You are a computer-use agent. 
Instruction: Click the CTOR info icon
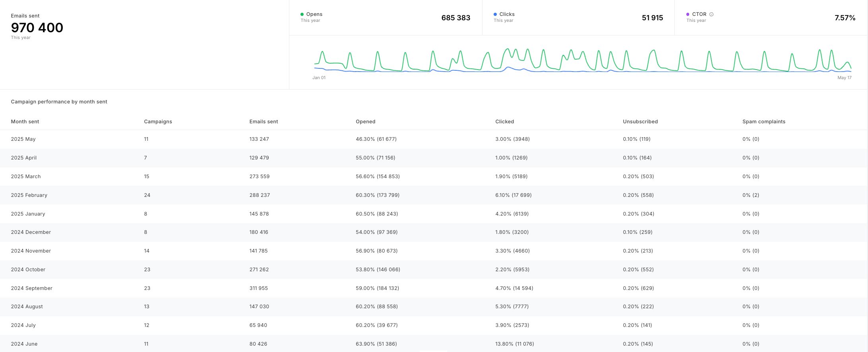coord(711,14)
